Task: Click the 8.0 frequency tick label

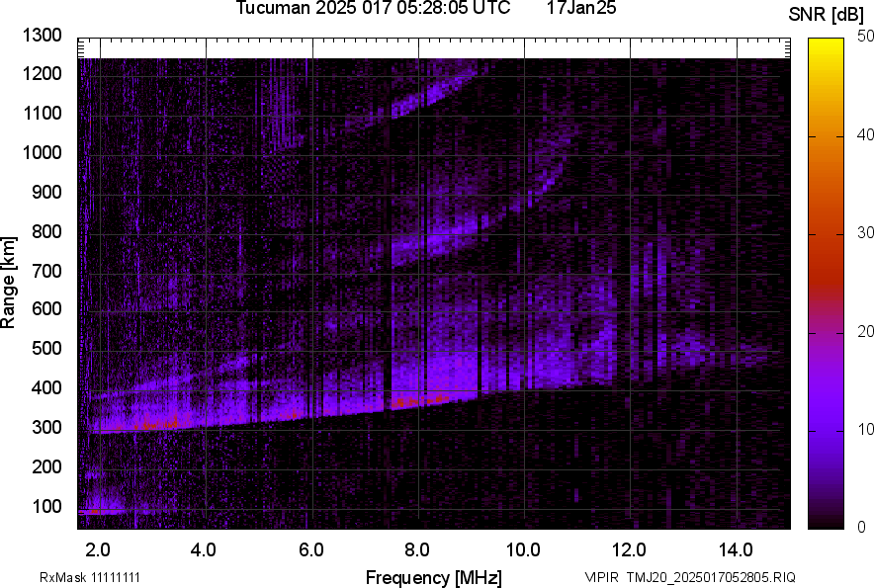Action: pos(416,550)
